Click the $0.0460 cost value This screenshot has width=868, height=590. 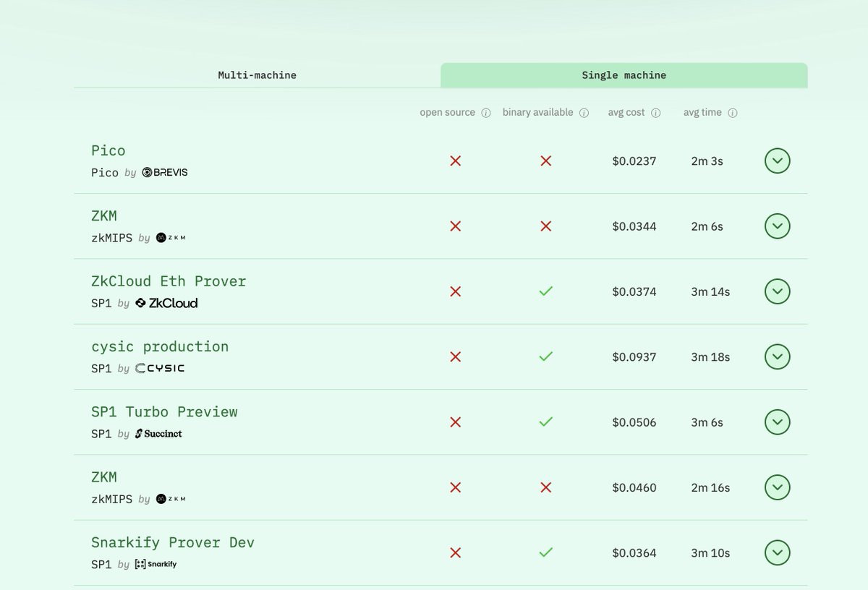[x=634, y=487]
